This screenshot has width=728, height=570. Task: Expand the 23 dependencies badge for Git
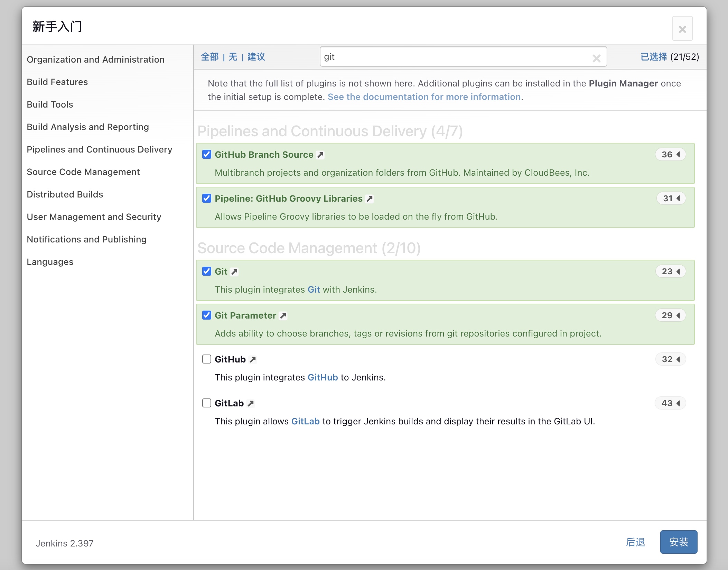670,271
